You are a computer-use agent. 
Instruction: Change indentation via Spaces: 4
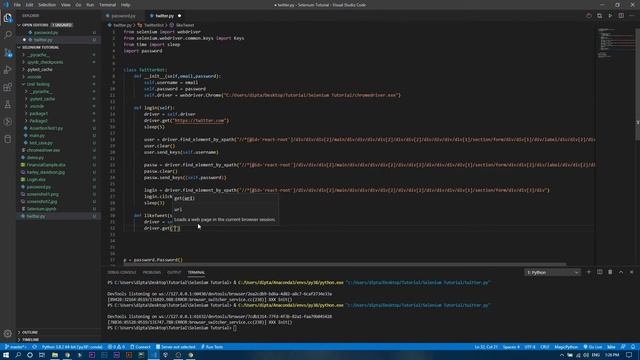coord(511,347)
